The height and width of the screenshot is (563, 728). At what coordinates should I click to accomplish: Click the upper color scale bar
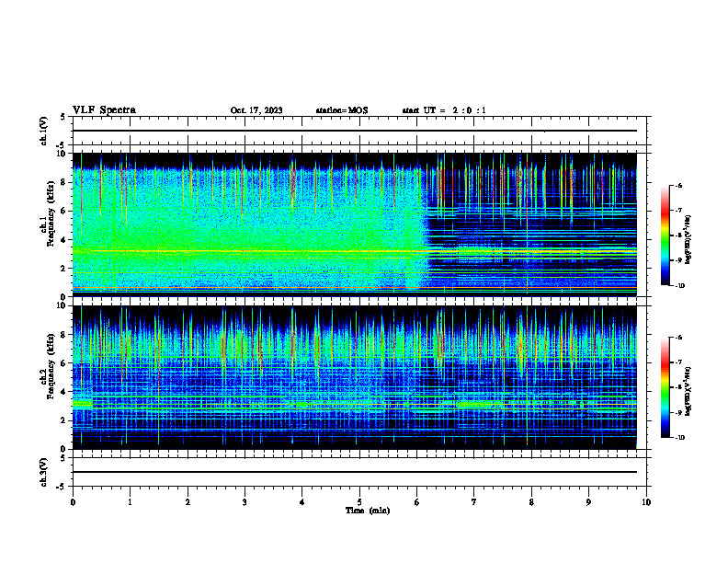pyautogui.click(x=665, y=236)
